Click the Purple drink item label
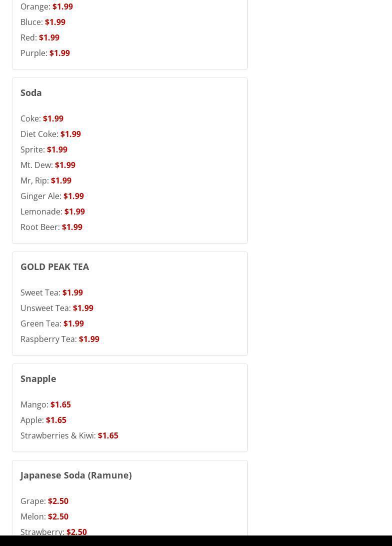The height and width of the screenshot is (546, 392). [x=34, y=53]
